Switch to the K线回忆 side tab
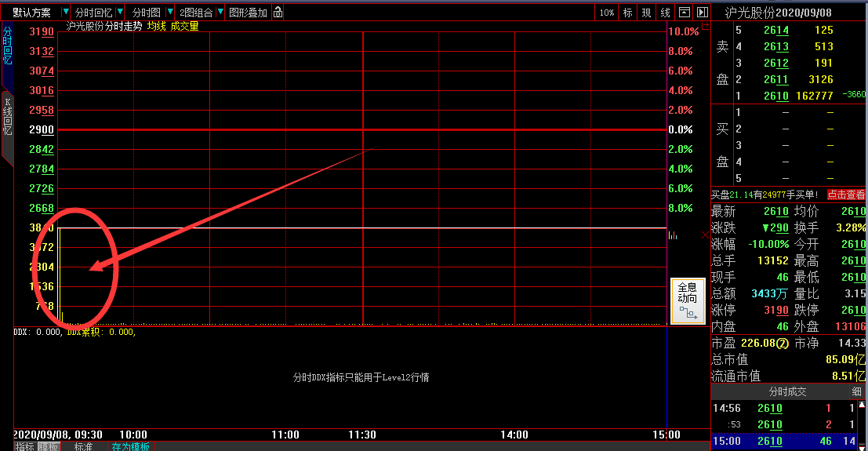The width and height of the screenshot is (868, 451). click(7, 118)
